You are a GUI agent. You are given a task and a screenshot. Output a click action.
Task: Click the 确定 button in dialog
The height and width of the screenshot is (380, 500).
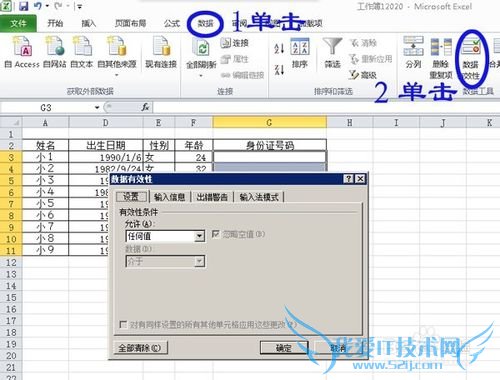(x=284, y=348)
